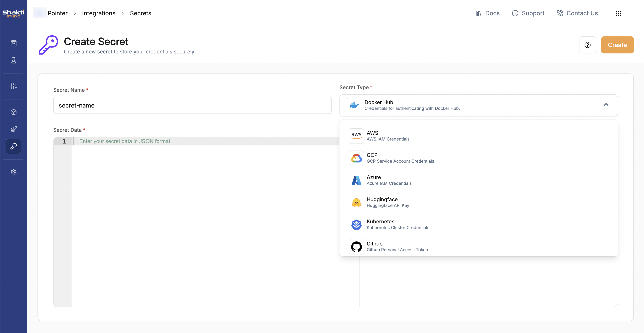The height and width of the screenshot is (333, 644).
Task: Collapse the Secret Type dropdown chevron
Action: [x=606, y=105]
